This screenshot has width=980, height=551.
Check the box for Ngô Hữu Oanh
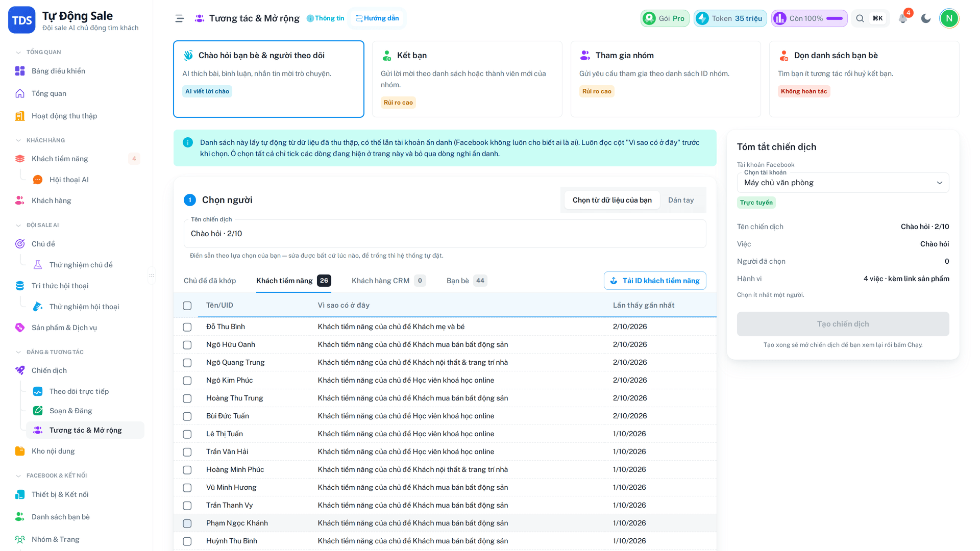point(187,345)
